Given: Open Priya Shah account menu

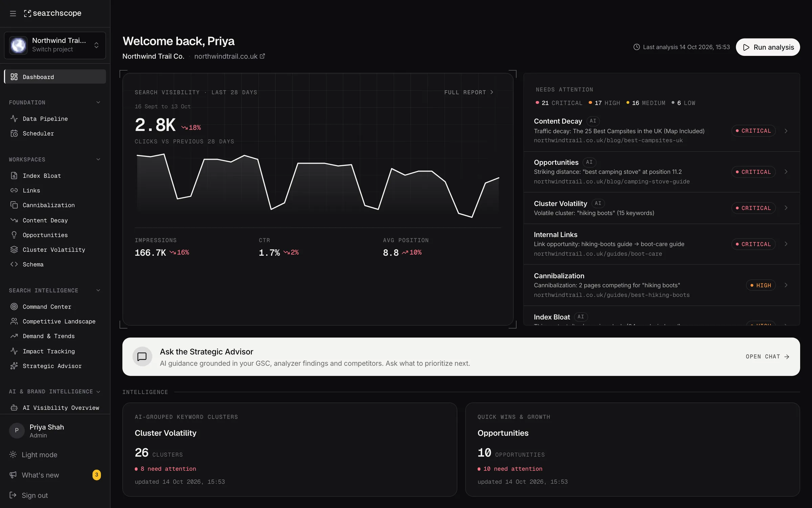Looking at the screenshot, I should 55,431.
